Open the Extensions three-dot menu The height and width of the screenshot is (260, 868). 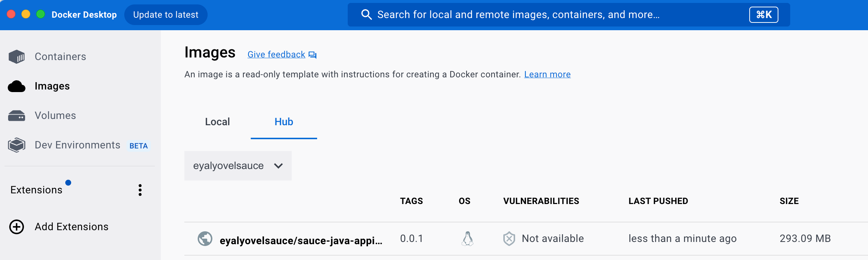pyautogui.click(x=140, y=190)
